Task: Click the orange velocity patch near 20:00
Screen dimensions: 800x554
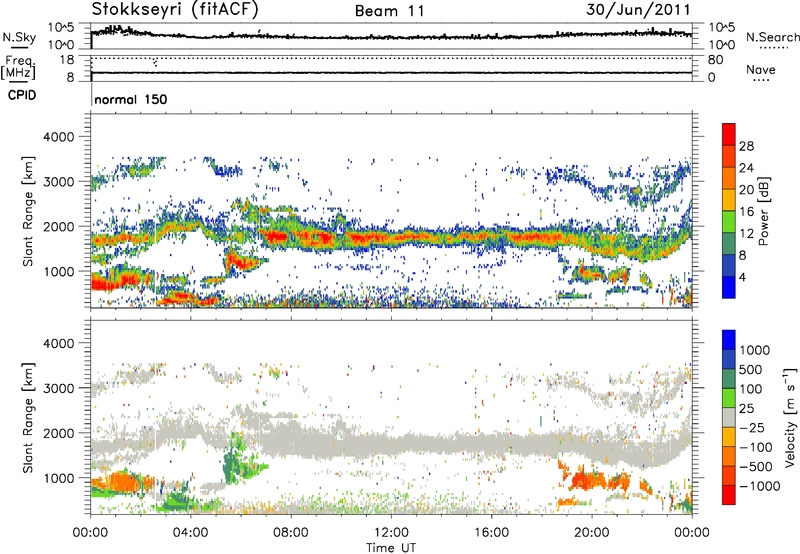Action: (592, 480)
